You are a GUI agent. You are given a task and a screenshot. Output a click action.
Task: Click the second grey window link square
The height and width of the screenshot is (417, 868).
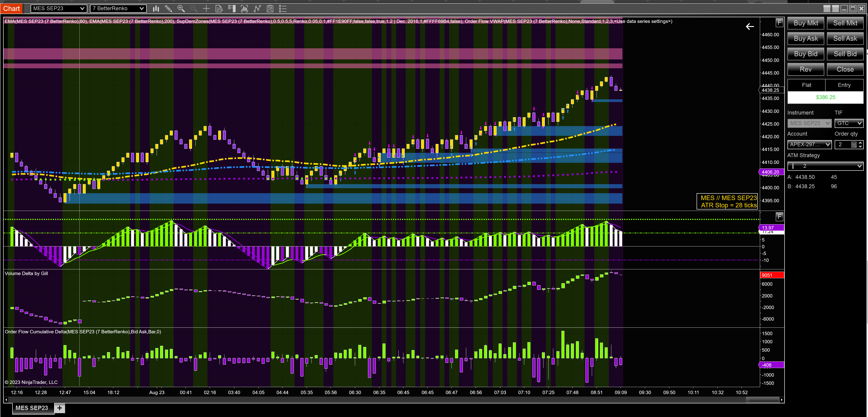coord(835,9)
